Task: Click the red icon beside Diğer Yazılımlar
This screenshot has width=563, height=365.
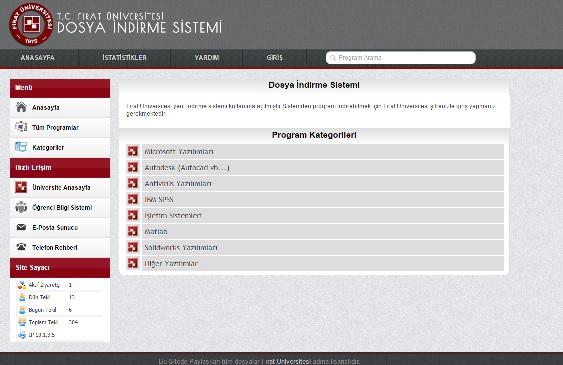Action: tap(133, 263)
